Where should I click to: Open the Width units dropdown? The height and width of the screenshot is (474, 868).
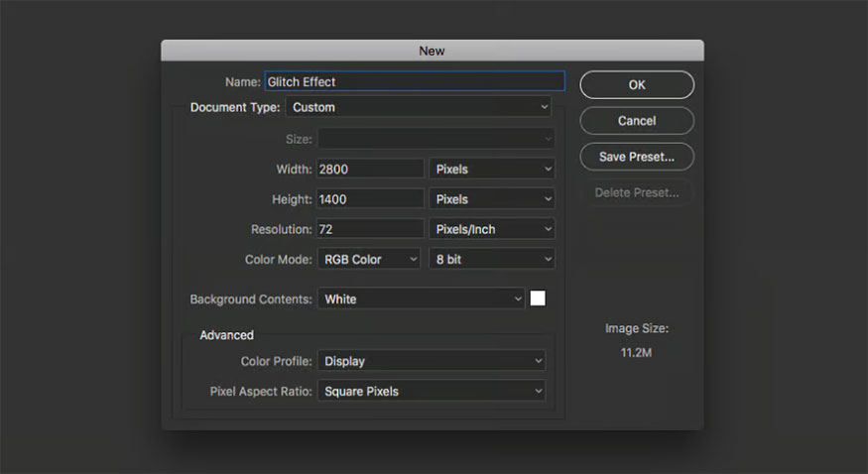(x=492, y=170)
